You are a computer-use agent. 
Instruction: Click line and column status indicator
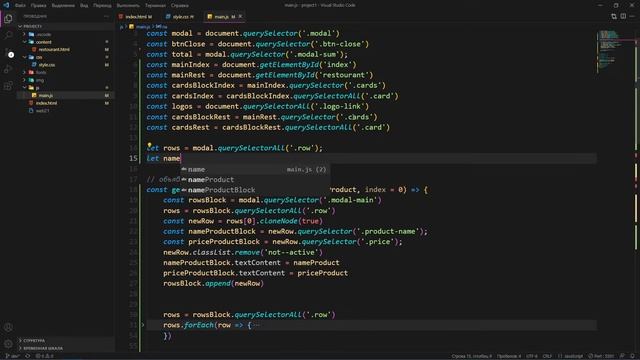[x=471, y=356]
